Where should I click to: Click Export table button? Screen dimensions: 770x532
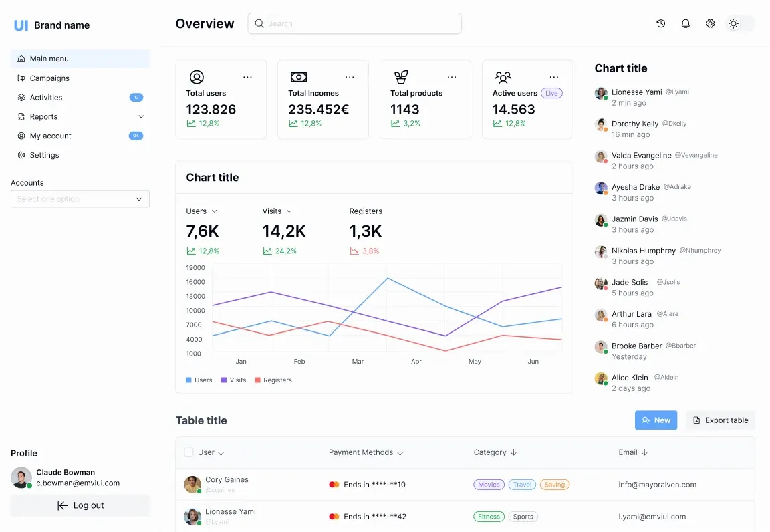coord(721,420)
